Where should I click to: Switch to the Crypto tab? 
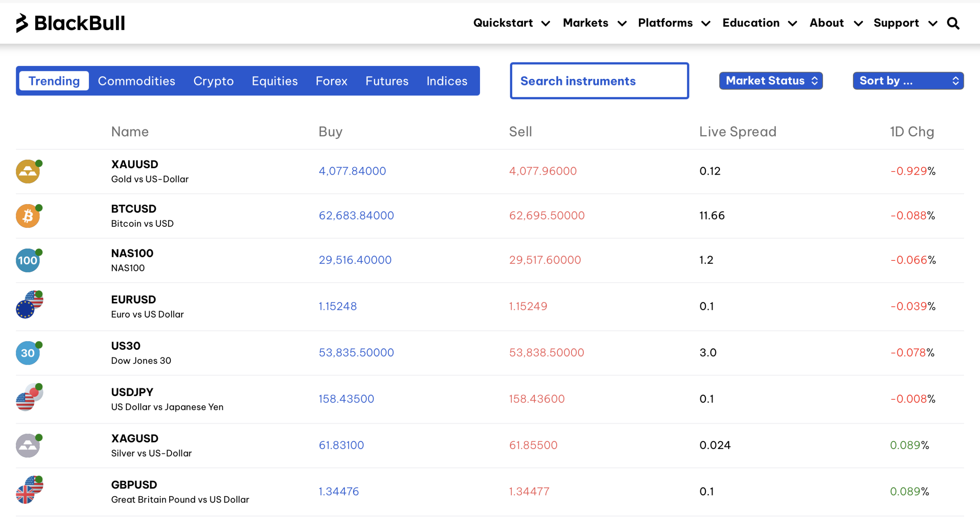213,81
